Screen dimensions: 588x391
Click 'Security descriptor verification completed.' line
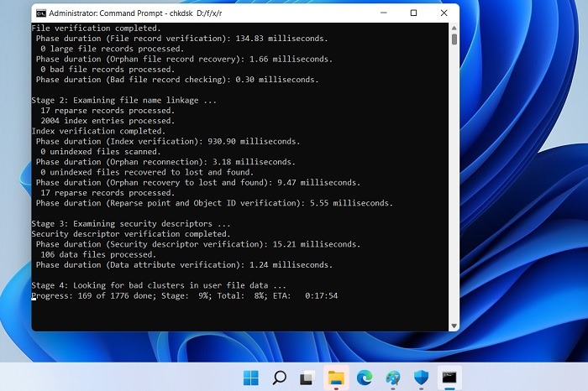click(131, 234)
